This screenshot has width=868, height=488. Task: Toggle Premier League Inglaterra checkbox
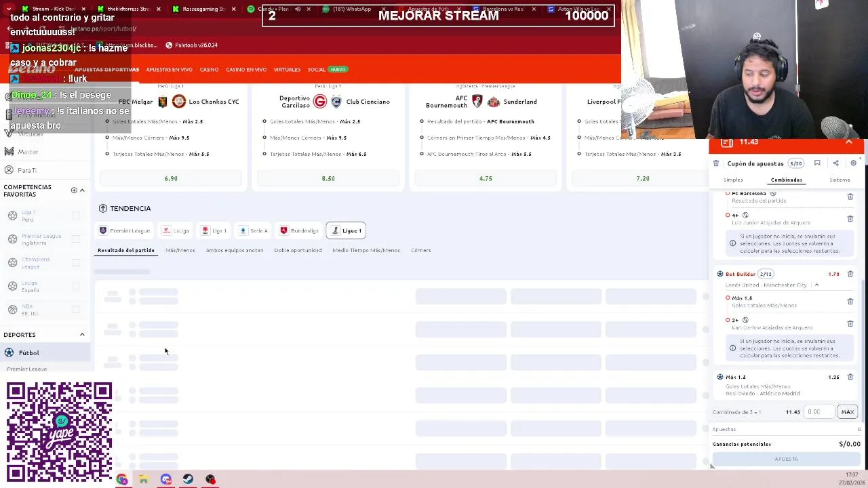click(x=76, y=239)
